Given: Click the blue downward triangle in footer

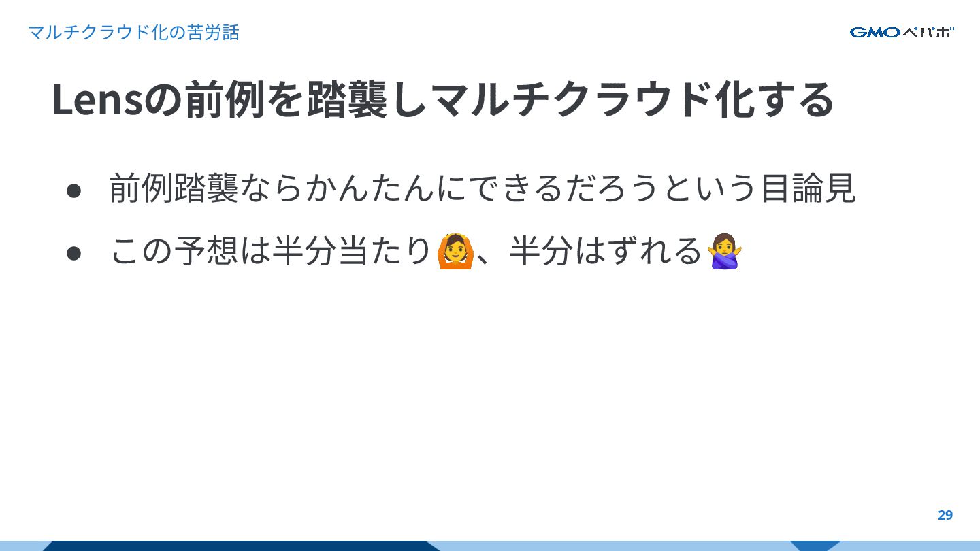Looking at the screenshot, I should click(x=815, y=546).
